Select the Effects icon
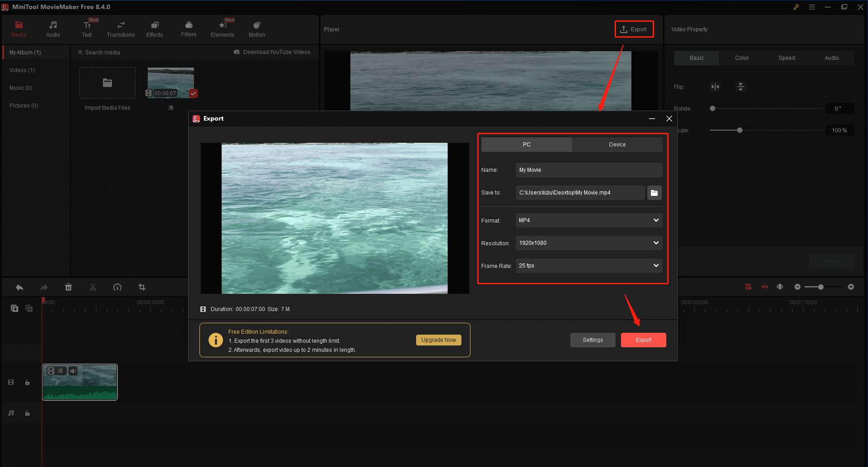This screenshot has height=467, width=868. coord(154,29)
